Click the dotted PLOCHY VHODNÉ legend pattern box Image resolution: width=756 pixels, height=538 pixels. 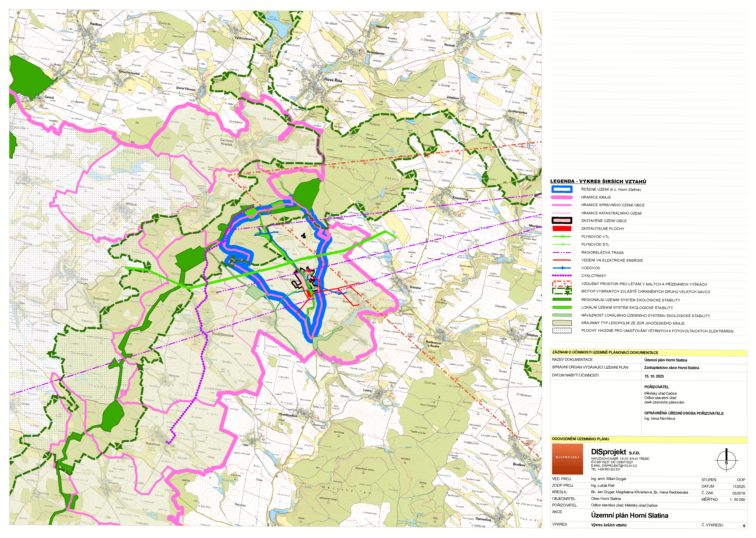tap(562, 331)
